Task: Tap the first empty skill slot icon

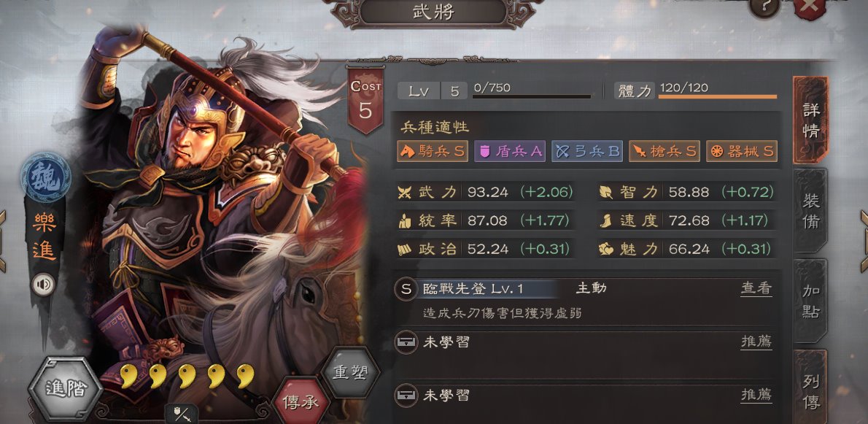Action: 406,343
